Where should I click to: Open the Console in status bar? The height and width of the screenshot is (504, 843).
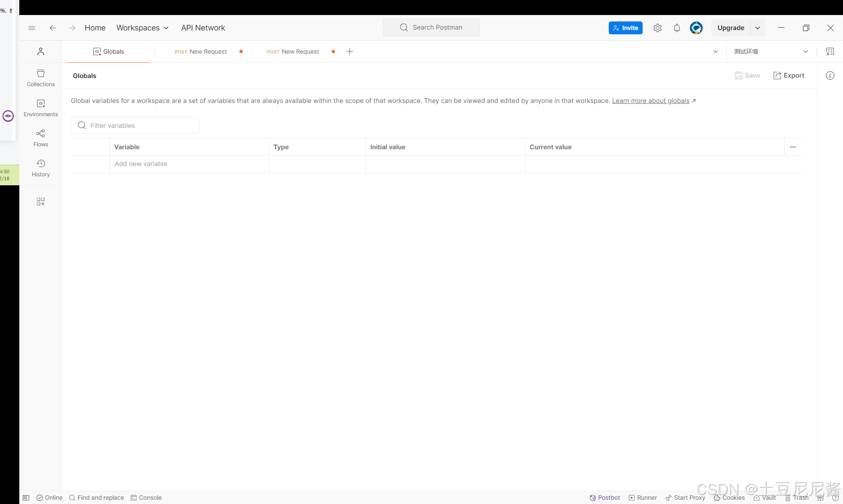(146, 498)
